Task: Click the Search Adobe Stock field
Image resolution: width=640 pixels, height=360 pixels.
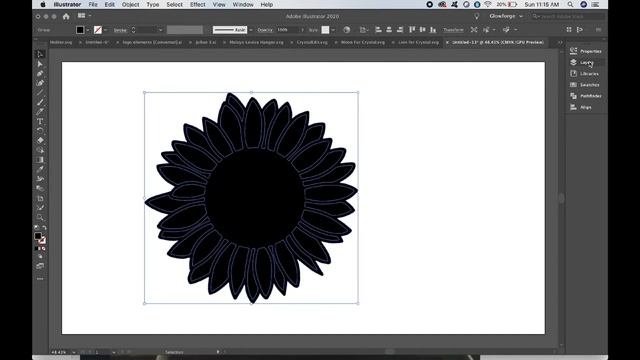Action: [568, 16]
